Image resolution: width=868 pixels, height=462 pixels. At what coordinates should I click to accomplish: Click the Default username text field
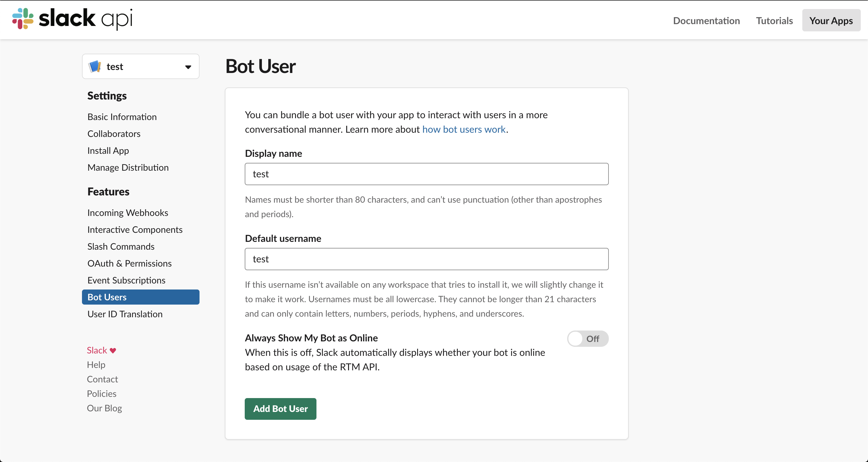(x=426, y=259)
